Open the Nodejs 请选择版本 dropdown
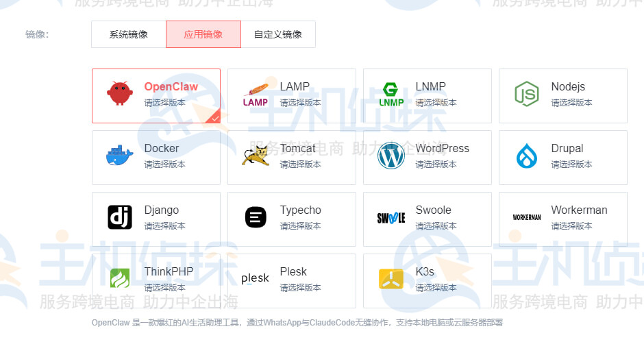 [x=571, y=103]
